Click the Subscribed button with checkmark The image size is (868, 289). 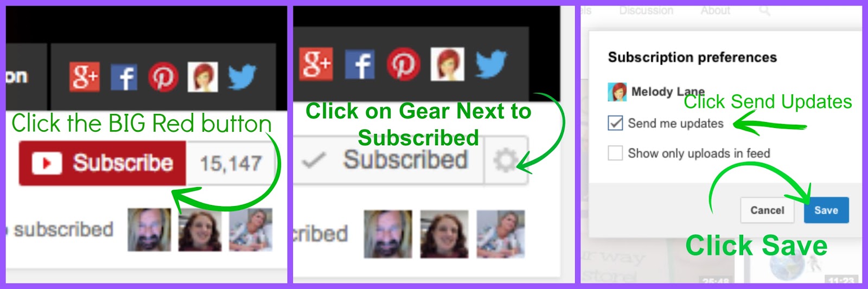388,160
